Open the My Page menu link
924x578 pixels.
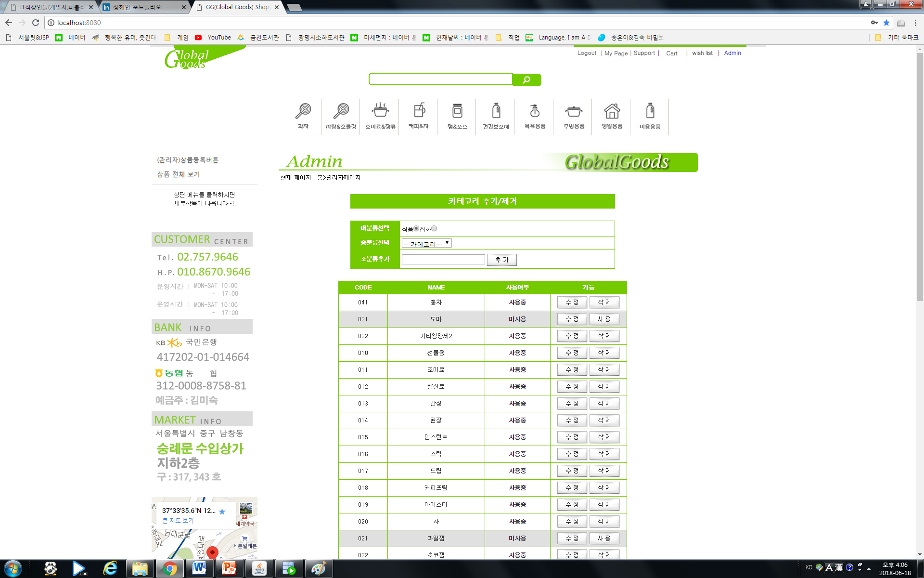(616, 53)
